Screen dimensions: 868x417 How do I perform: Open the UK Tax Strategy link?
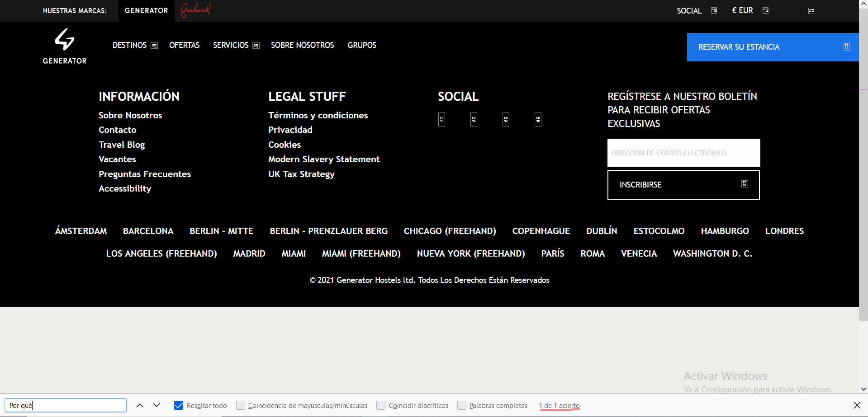(x=301, y=174)
